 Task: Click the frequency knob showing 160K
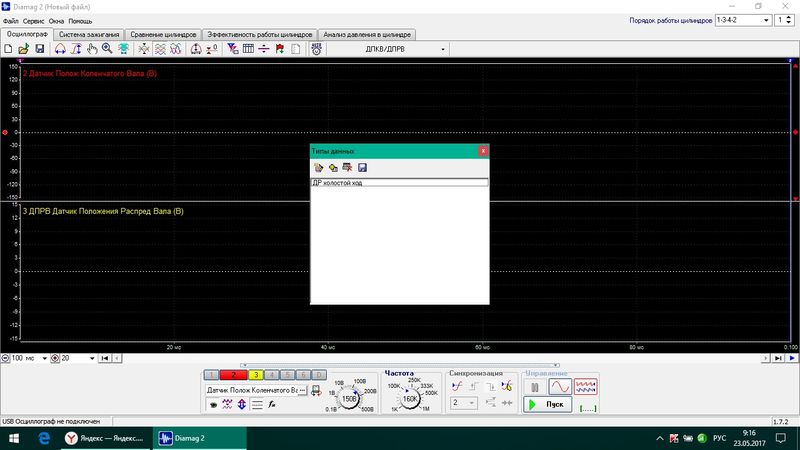pos(410,399)
